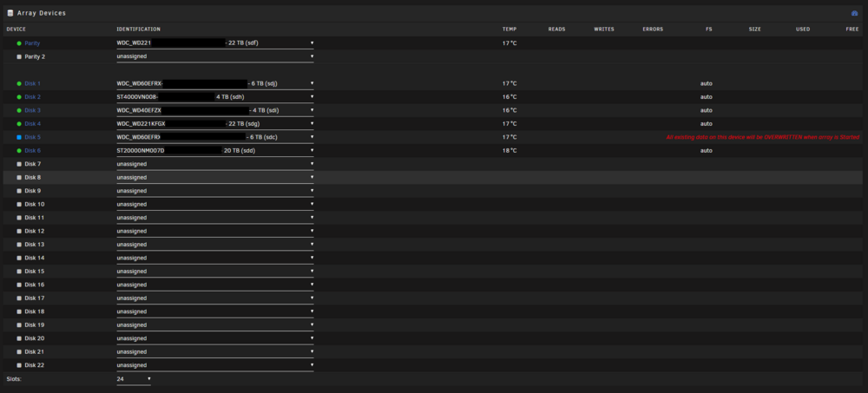Click the SIZE column header

tap(754, 29)
